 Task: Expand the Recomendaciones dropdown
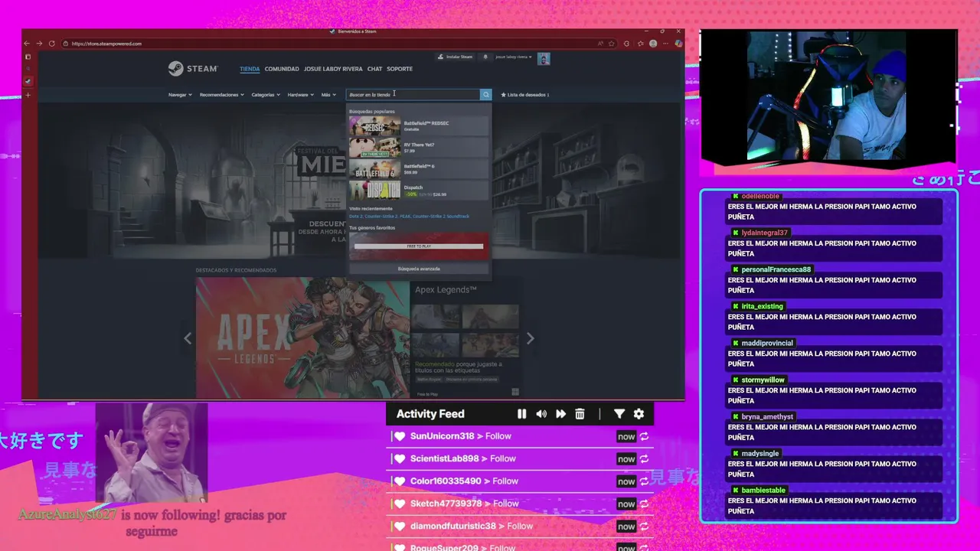click(222, 95)
